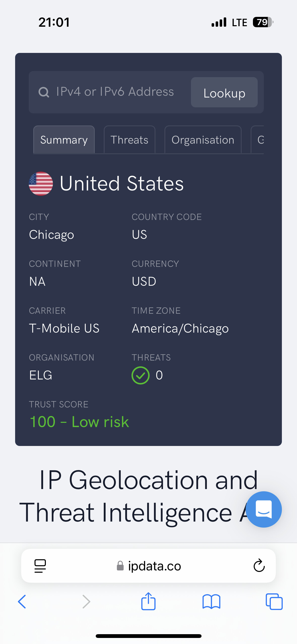Switch to the Threats tab
The height and width of the screenshot is (644, 297).
click(129, 140)
